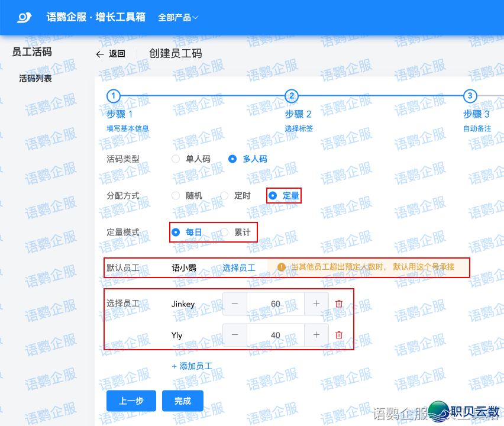
Task: Increase Yly's quota with plus button
Action: pos(316,335)
